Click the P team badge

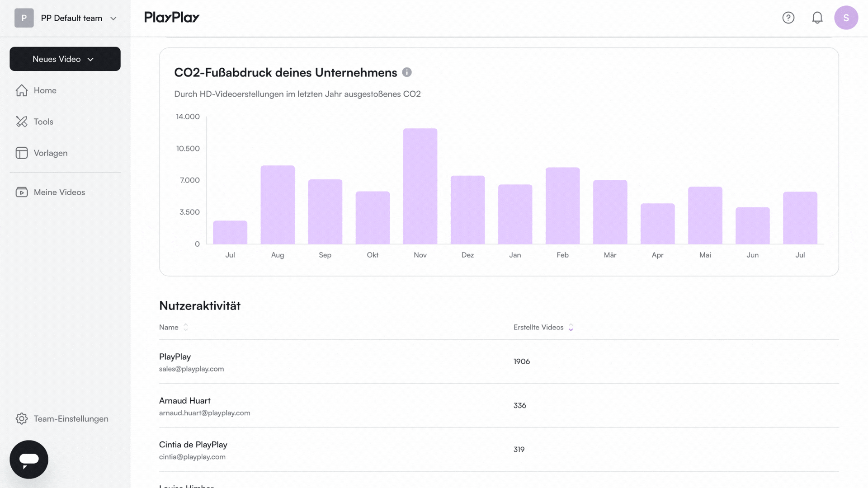coord(24,18)
